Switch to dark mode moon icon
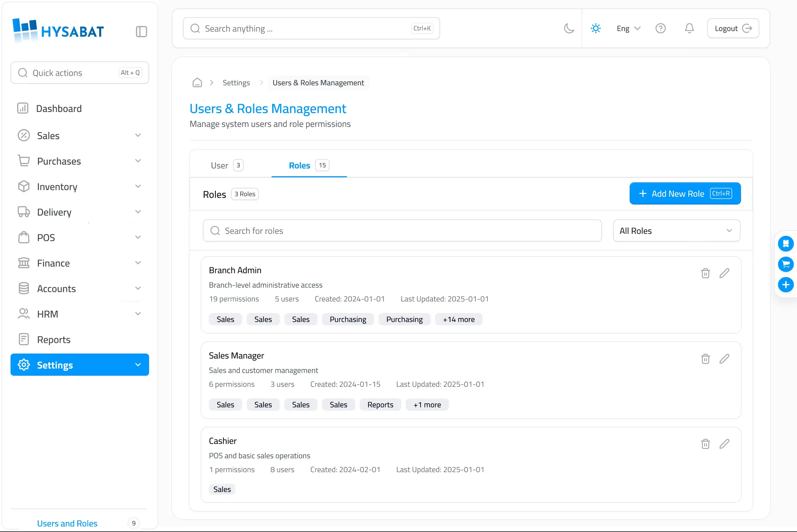 pos(569,28)
